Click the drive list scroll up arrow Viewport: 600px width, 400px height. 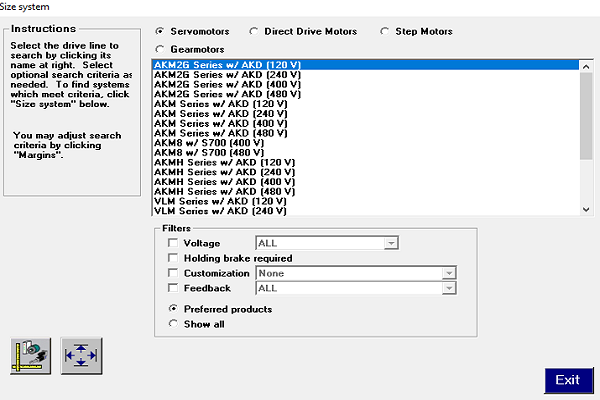[586, 67]
